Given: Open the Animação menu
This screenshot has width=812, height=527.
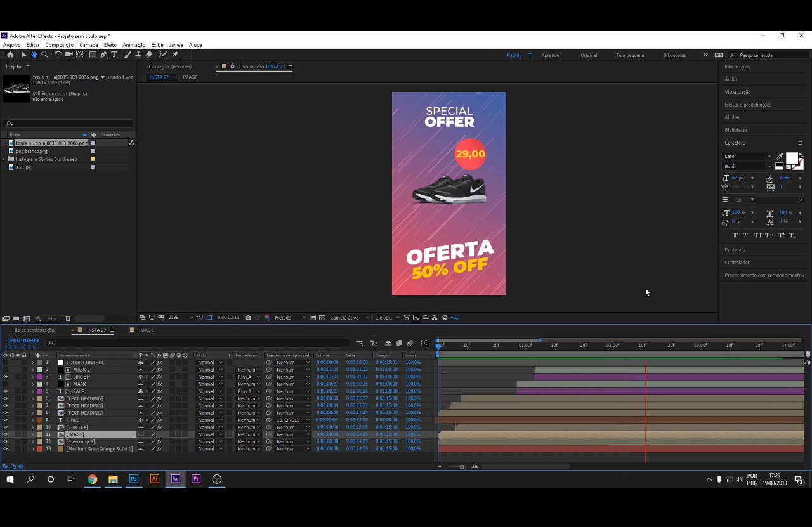Looking at the screenshot, I should coord(134,45).
